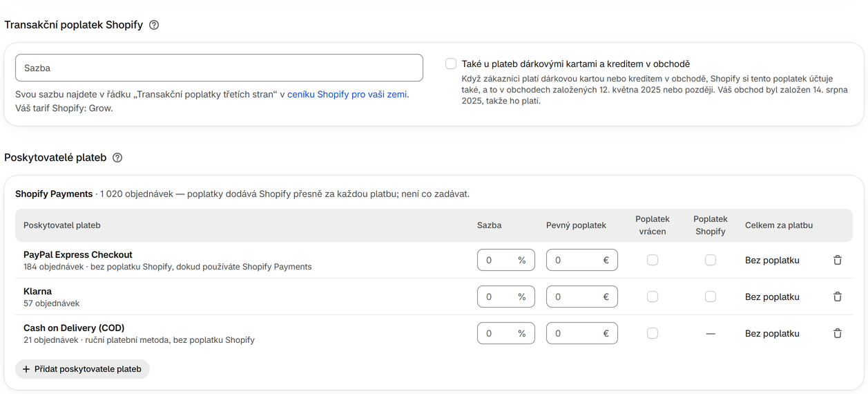The image size is (868, 394).
Task: Edit Cash on Delivery fixed fee field
Action: pos(582,333)
